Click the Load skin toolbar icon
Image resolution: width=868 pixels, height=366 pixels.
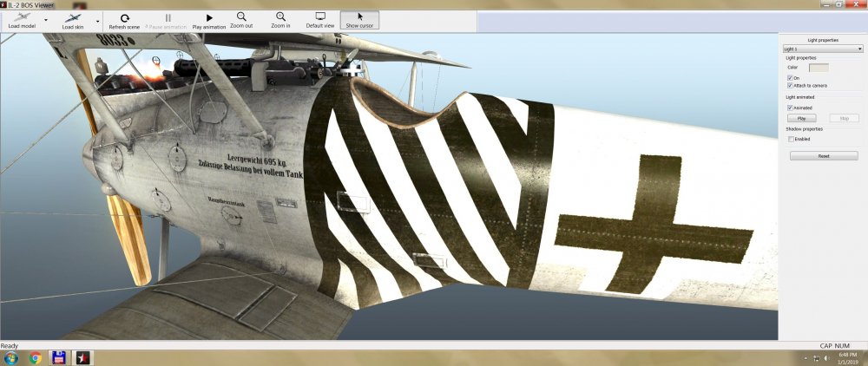coord(73,21)
